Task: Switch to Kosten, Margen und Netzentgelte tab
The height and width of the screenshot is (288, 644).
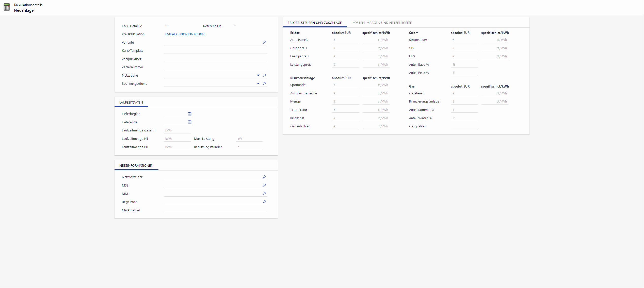Action: [382, 23]
